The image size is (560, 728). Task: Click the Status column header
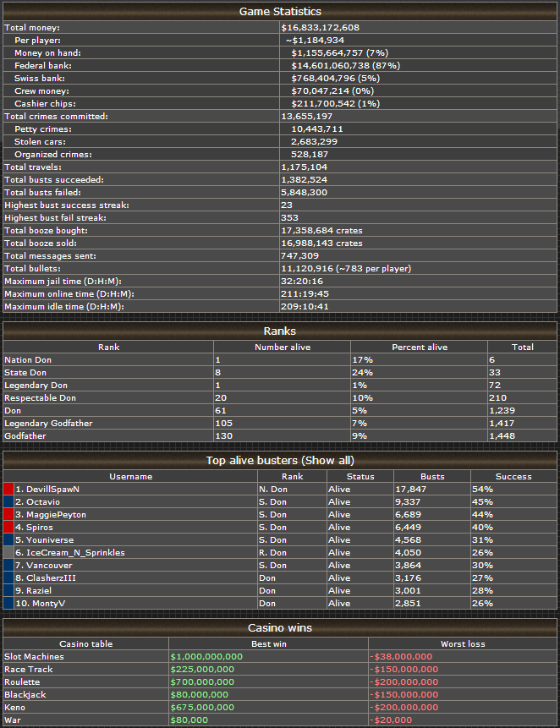[360, 476]
